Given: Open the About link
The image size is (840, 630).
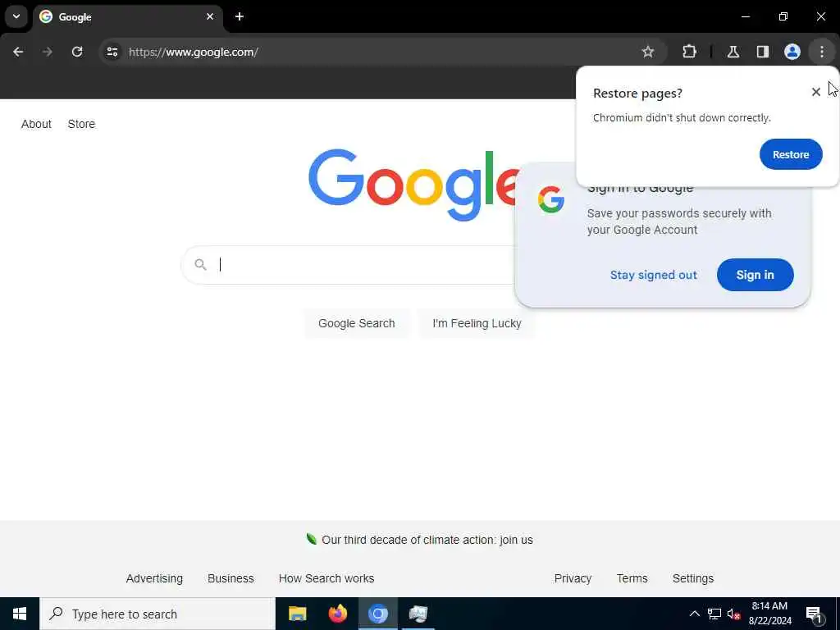Looking at the screenshot, I should [36, 124].
